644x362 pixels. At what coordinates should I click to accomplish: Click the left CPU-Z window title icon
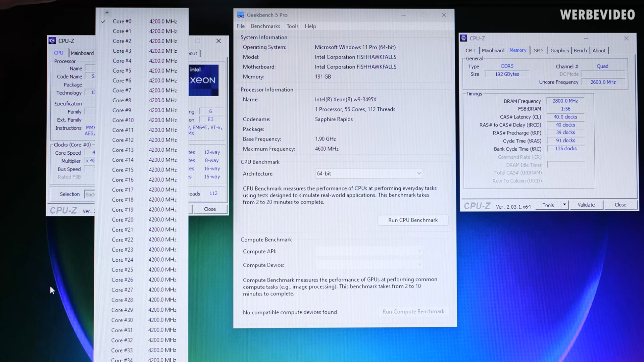point(52,41)
